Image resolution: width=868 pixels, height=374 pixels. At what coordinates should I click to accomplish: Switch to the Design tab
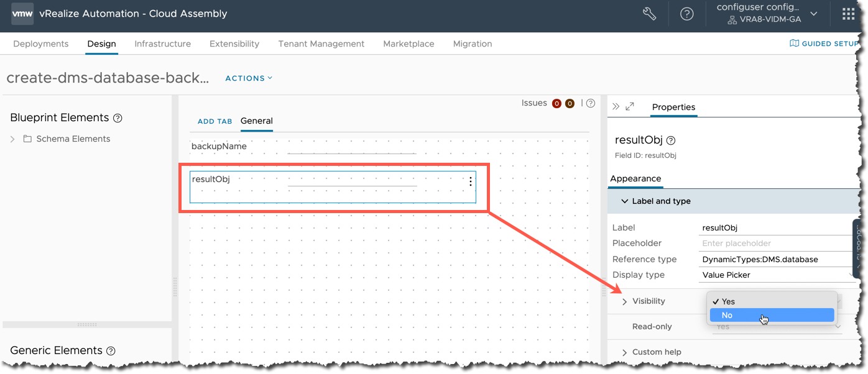[101, 43]
